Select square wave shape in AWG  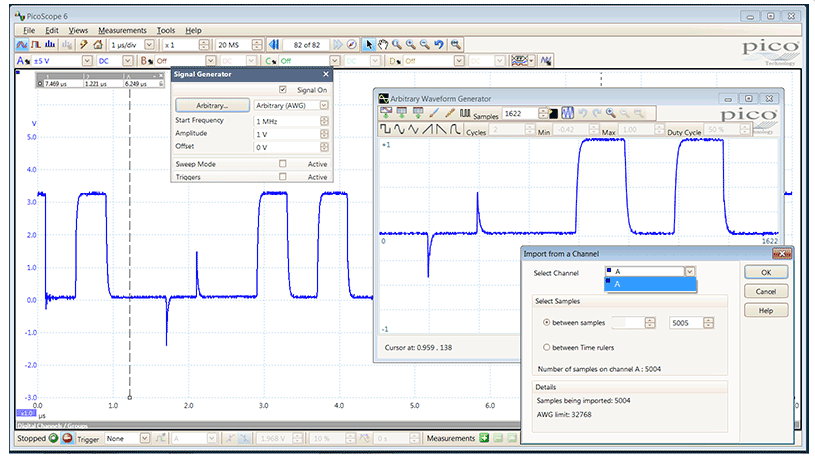(x=385, y=129)
